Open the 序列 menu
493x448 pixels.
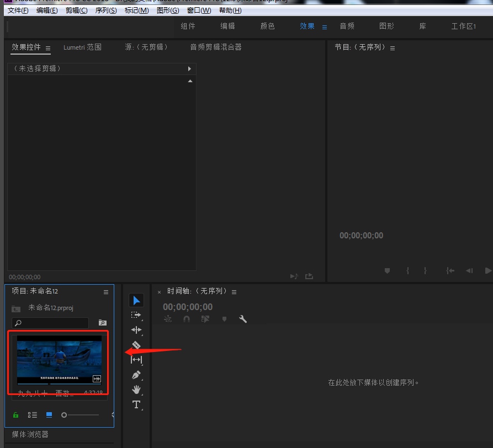pos(105,10)
